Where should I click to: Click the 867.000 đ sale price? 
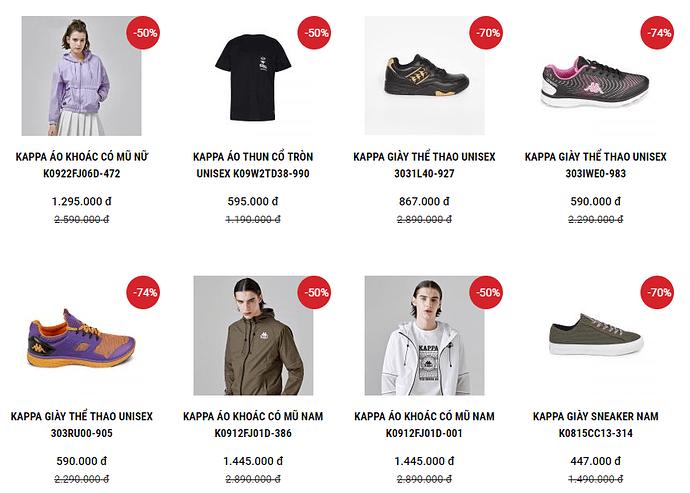pyautogui.click(x=424, y=201)
